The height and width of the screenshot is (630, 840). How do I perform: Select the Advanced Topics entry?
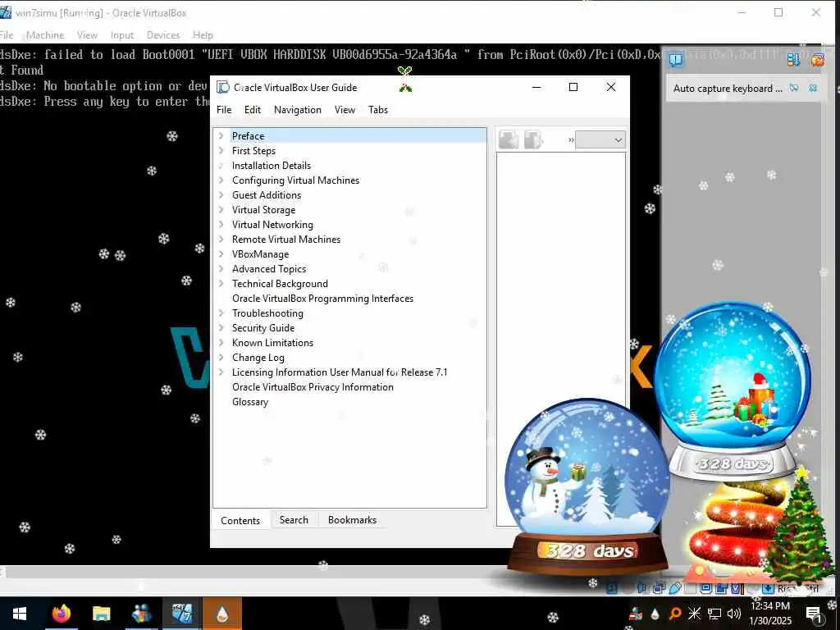(x=269, y=269)
